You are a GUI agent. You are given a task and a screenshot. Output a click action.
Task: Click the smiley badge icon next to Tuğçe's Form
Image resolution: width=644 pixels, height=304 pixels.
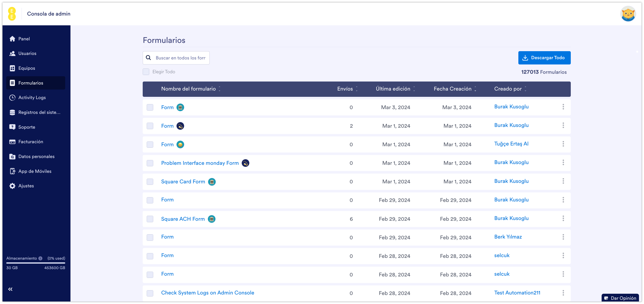point(180,144)
